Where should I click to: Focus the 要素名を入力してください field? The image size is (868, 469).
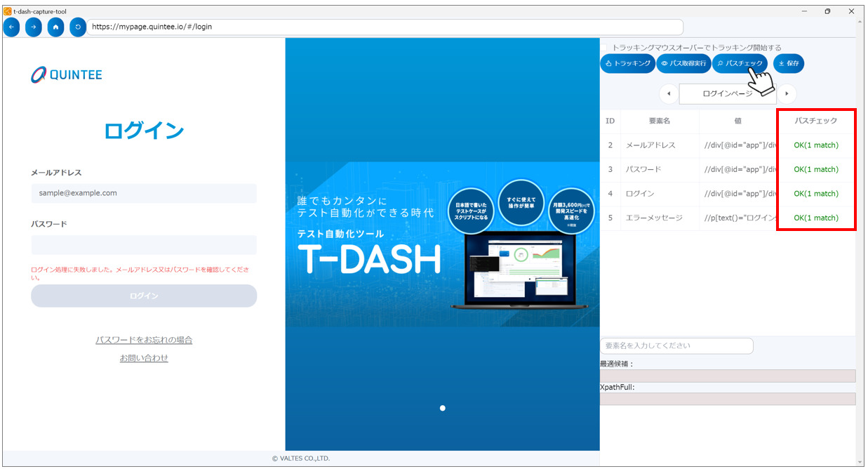(676, 345)
